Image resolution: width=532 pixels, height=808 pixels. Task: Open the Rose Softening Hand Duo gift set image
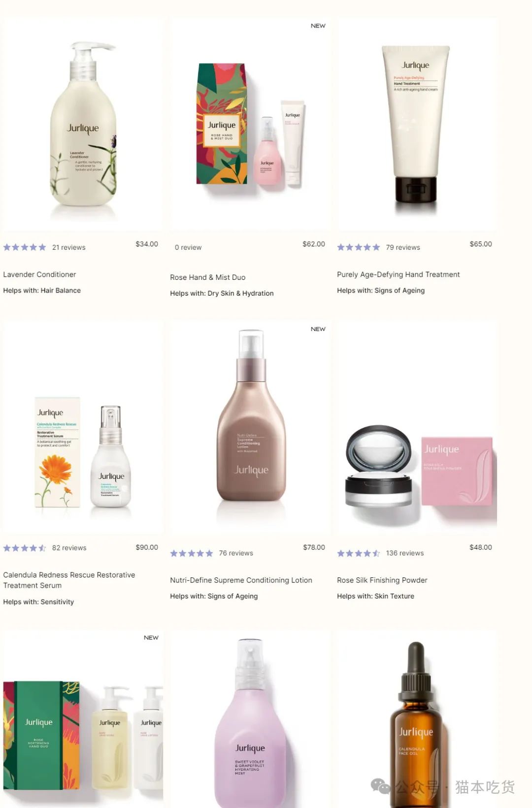coord(83,718)
